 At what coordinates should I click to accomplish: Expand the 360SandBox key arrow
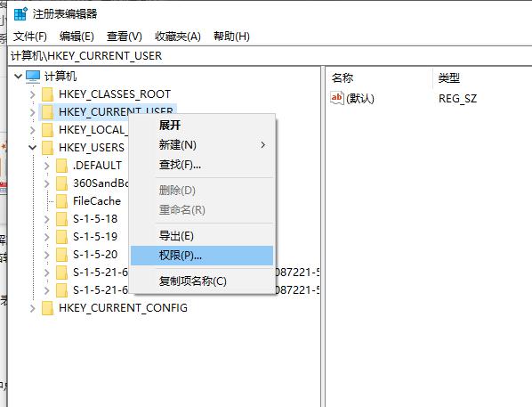tap(47, 183)
